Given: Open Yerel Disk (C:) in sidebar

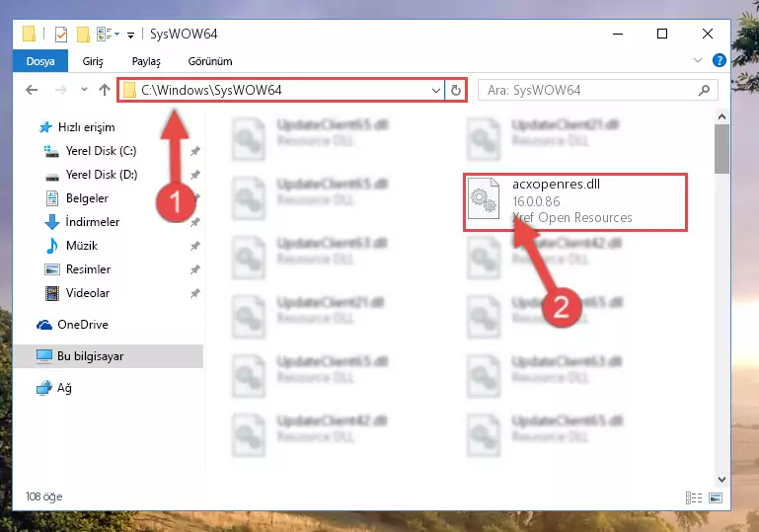Looking at the screenshot, I should click(x=102, y=151).
